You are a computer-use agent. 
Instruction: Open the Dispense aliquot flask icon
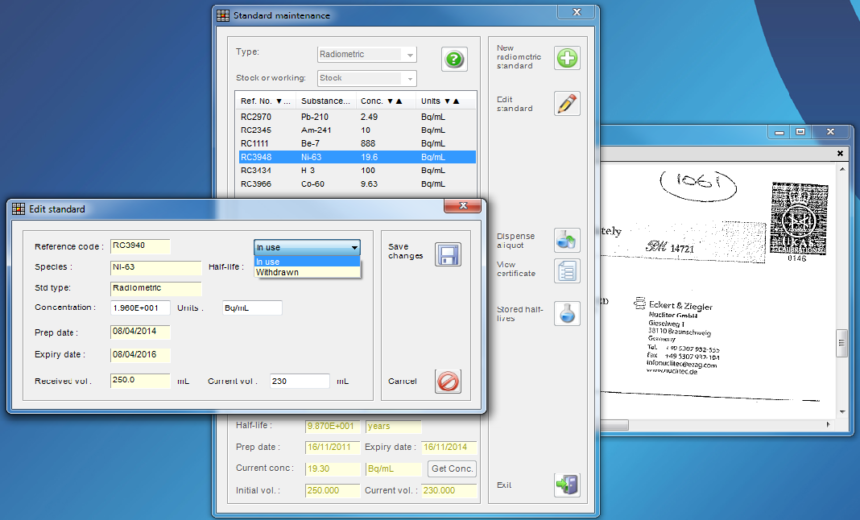pos(567,240)
